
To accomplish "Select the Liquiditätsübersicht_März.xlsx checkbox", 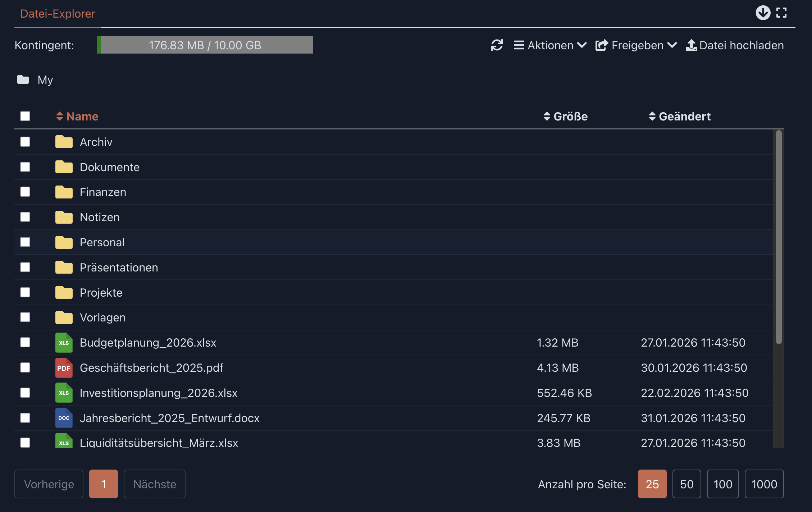I will (25, 443).
